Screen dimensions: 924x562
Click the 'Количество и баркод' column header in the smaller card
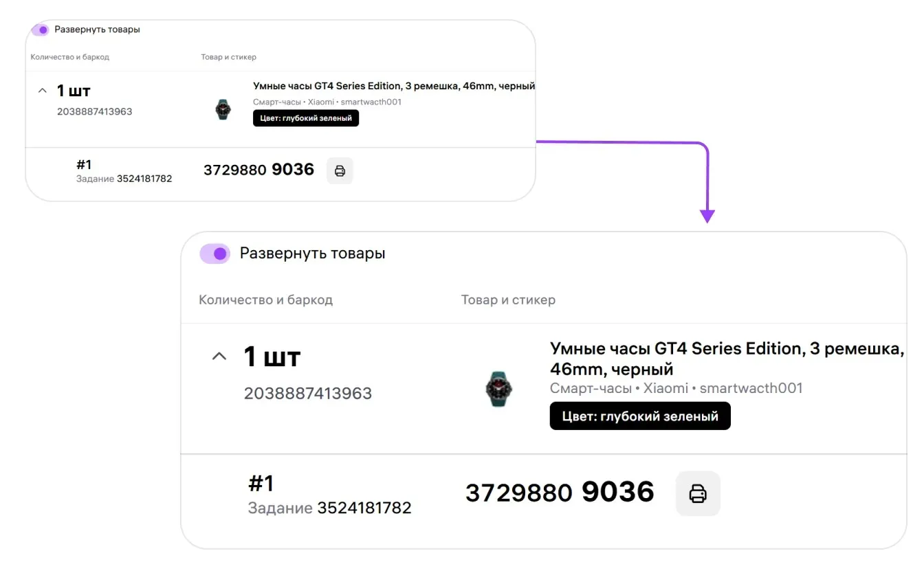click(70, 57)
